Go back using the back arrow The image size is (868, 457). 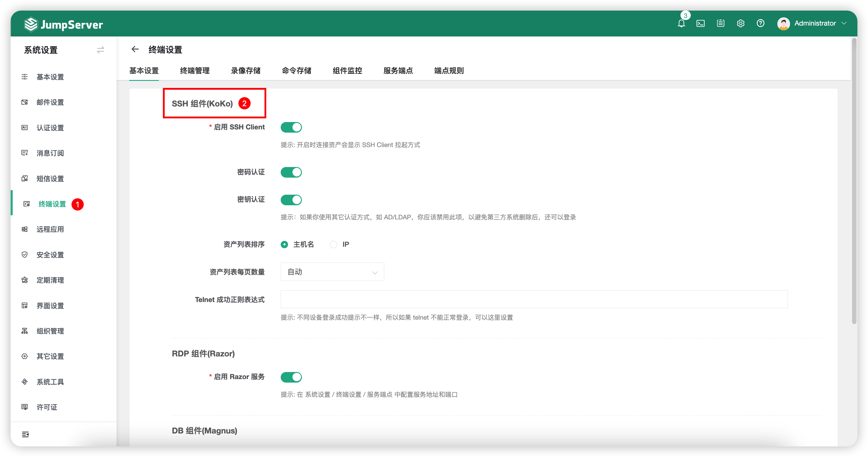pyautogui.click(x=135, y=49)
